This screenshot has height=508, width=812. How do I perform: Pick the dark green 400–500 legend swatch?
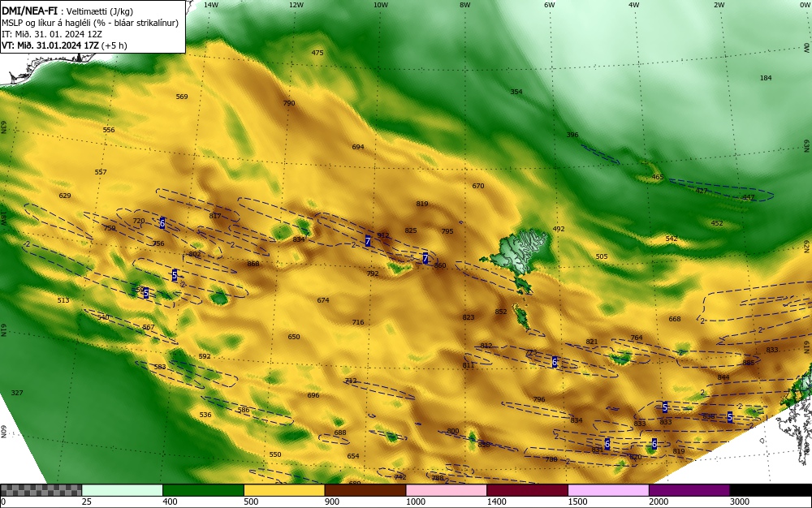click(203, 490)
